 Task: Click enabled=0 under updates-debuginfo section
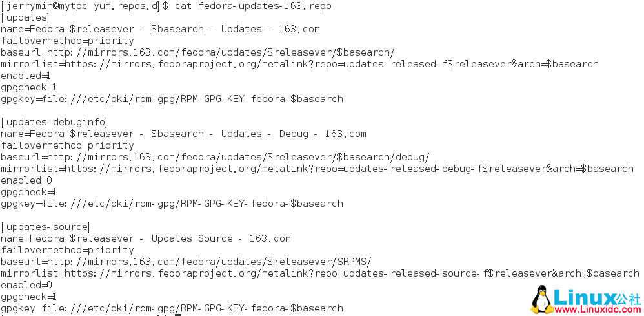click(26, 180)
